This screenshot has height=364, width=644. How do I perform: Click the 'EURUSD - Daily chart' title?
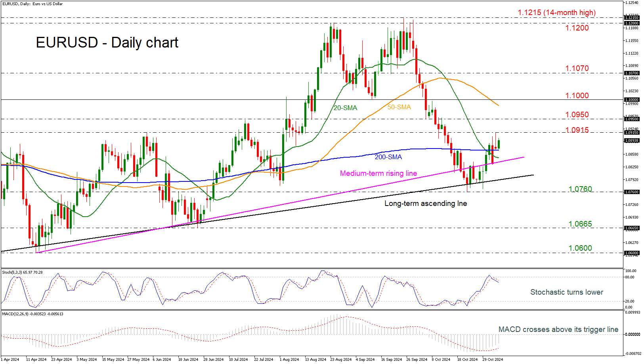click(x=107, y=42)
